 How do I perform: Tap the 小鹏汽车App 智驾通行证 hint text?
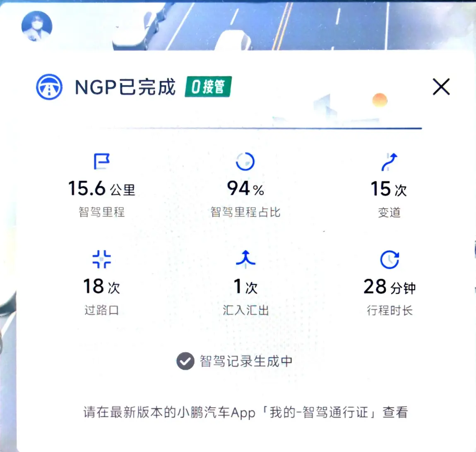click(245, 412)
